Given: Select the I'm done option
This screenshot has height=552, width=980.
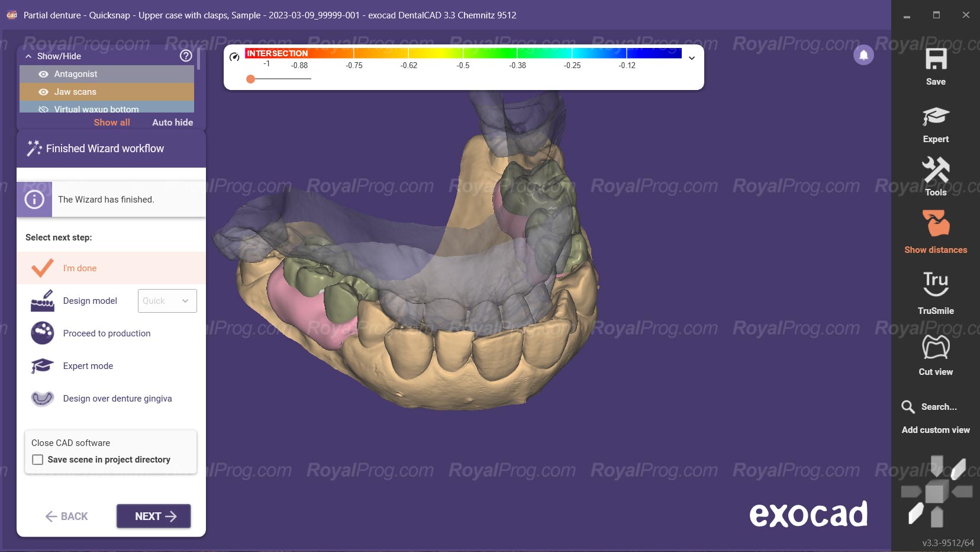Looking at the screenshot, I should [x=79, y=268].
